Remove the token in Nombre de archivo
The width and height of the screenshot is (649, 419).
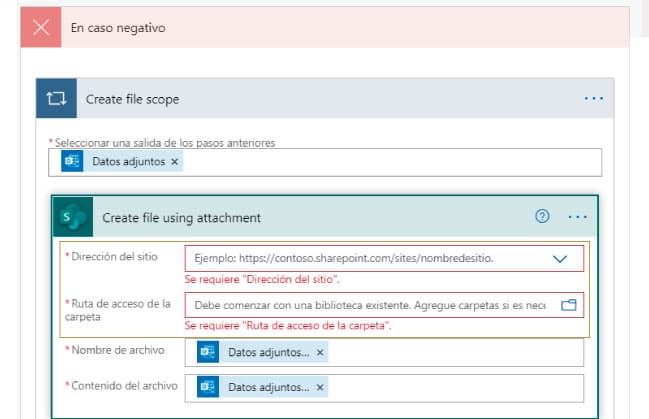tap(320, 352)
